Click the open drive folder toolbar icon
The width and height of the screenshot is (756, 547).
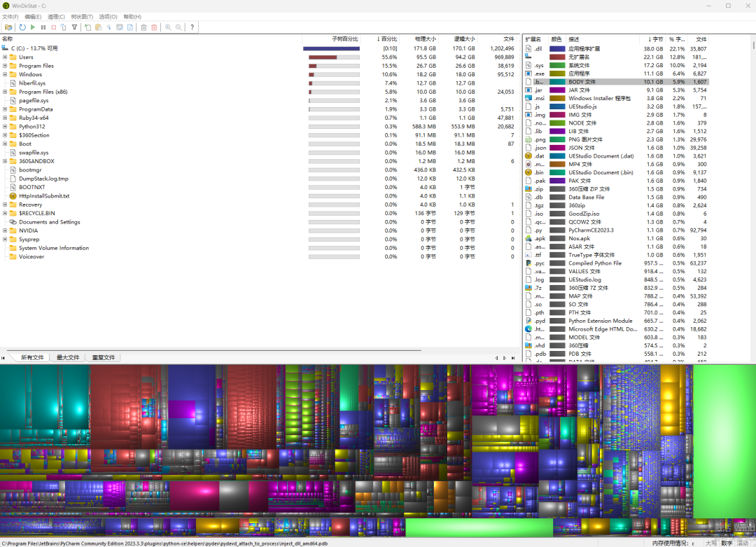tap(8, 27)
